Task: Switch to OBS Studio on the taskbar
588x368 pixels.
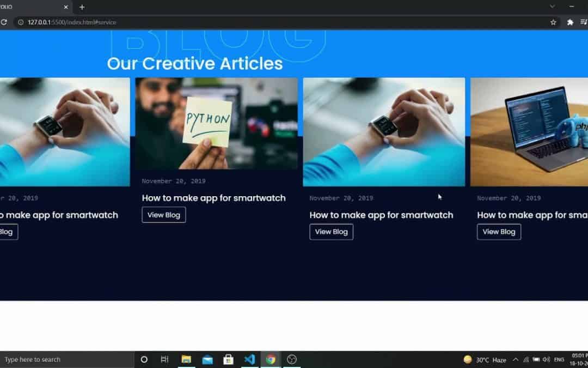Action: click(x=292, y=359)
